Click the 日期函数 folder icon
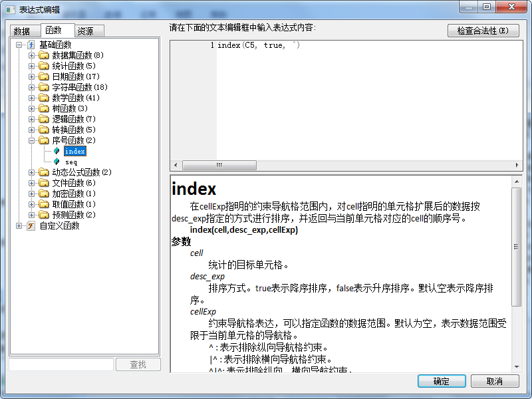 [x=44, y=76]
